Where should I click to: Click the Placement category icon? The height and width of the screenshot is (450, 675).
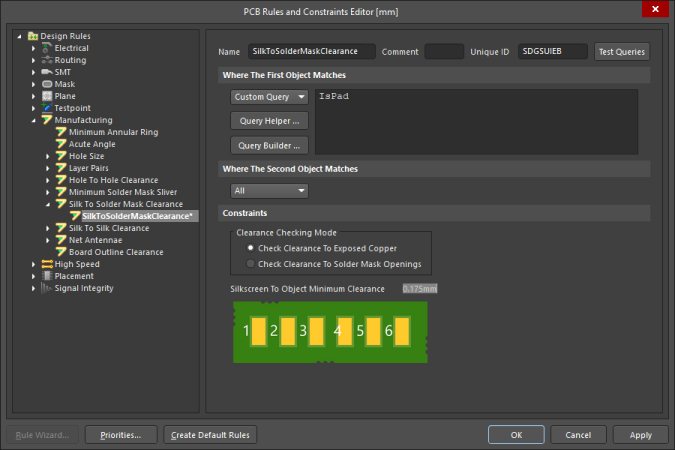pyautogui.click(x=47, y=276)
